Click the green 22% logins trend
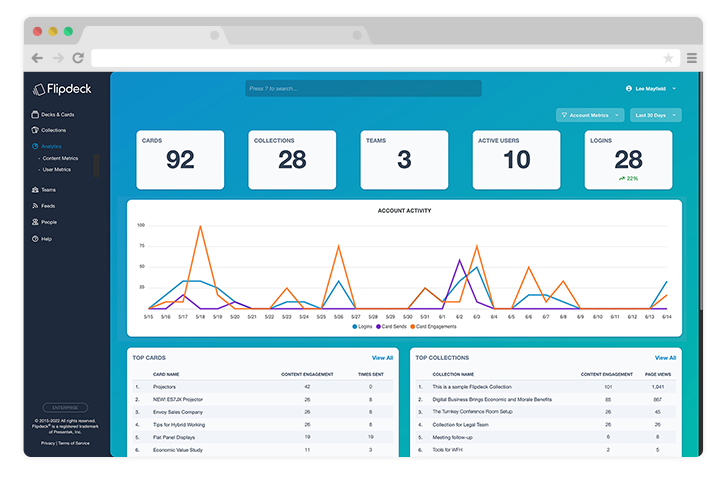The height and width of the screenshot is (480, 725). [628, 178]
